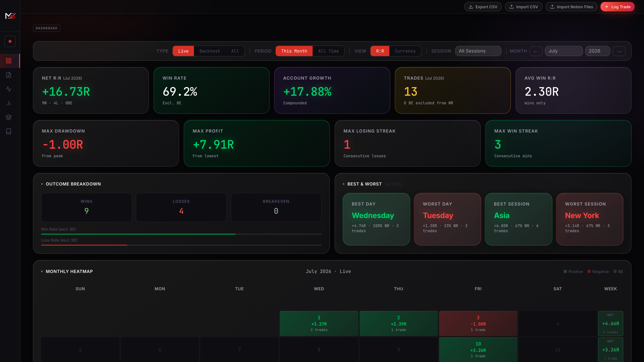
Task: Click the Losses 4 outcome box
Action: pyautogui.click(x=181, y=207)
